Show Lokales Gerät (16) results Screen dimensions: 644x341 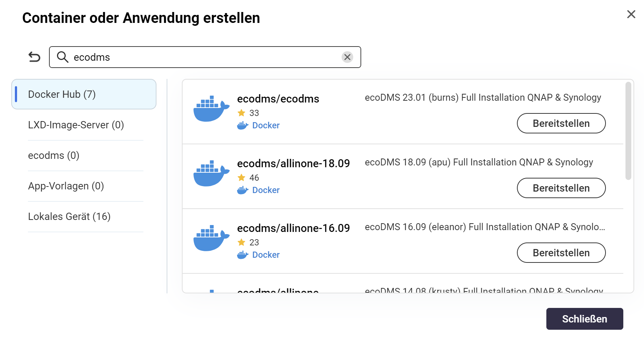(x=69, y=217)
